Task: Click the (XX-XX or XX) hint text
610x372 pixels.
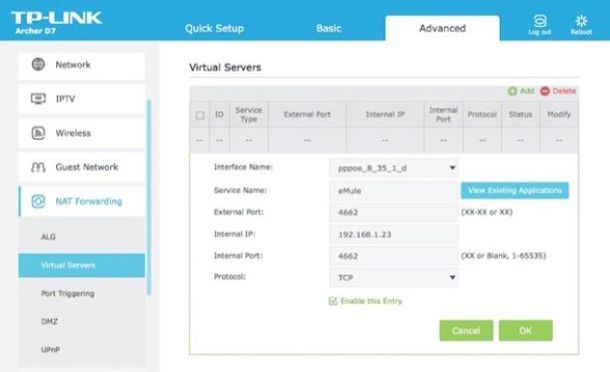Action: point(487,212)
